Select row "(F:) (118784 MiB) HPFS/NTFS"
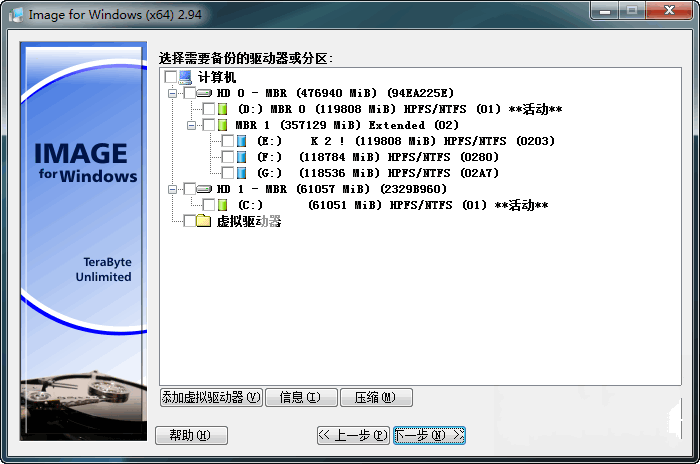This screenshot has height=464, width=700. tap(378, 157)
